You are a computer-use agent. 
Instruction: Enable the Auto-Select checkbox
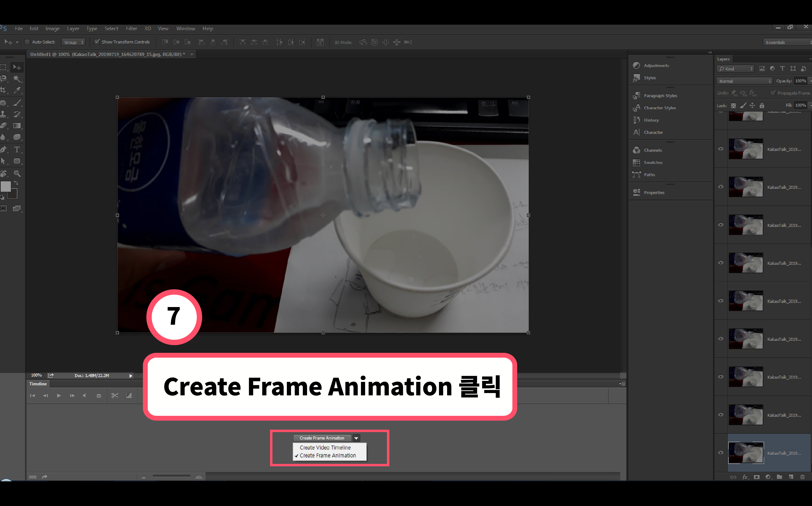[27, 42]
